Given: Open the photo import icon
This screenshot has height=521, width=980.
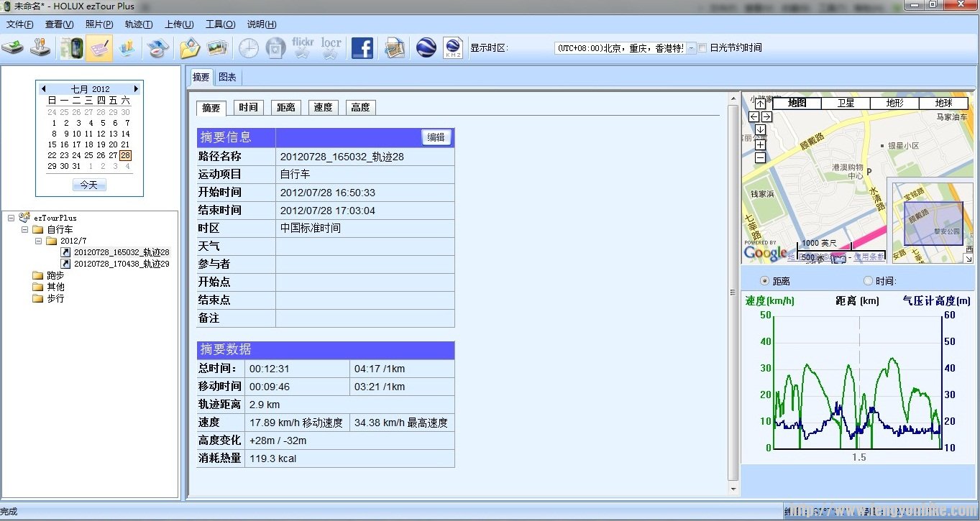Looking at the screenshot, I should (x=189, y=47).
